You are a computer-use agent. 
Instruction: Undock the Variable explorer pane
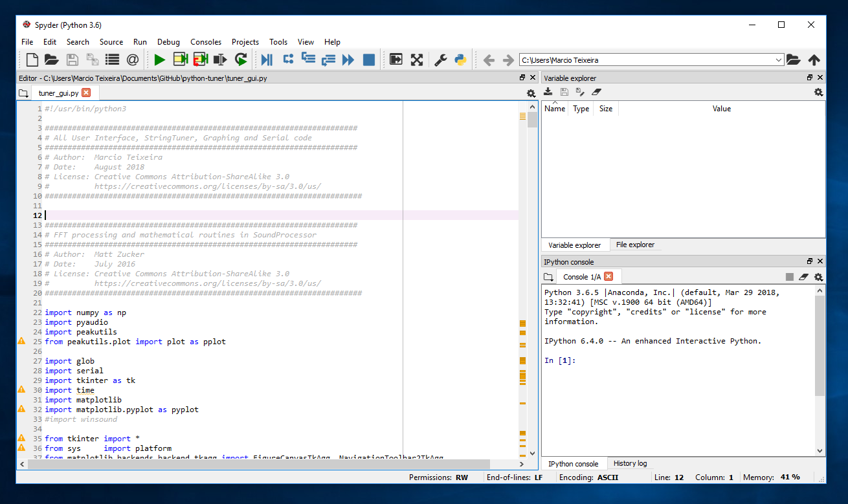click(809, 78)
